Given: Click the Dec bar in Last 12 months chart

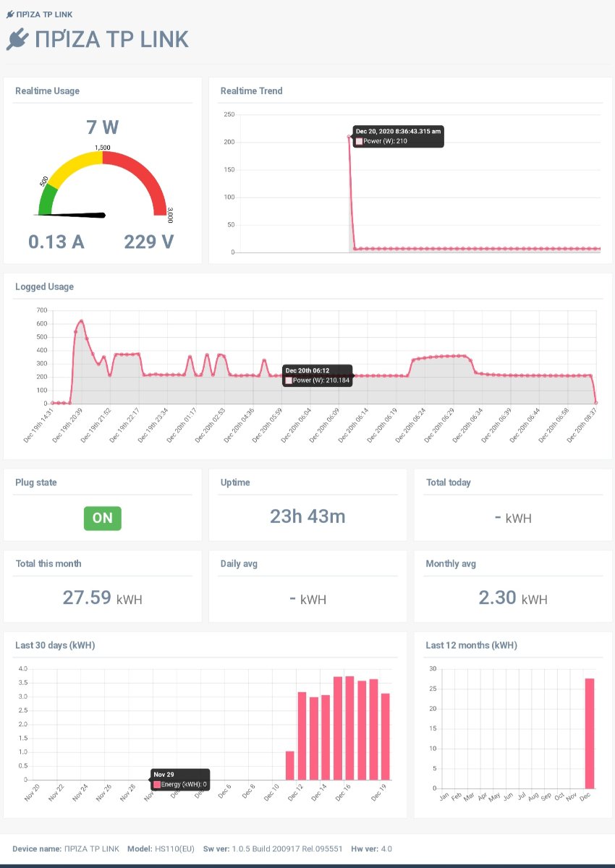Looking at the screenshot, I should 590,733.
